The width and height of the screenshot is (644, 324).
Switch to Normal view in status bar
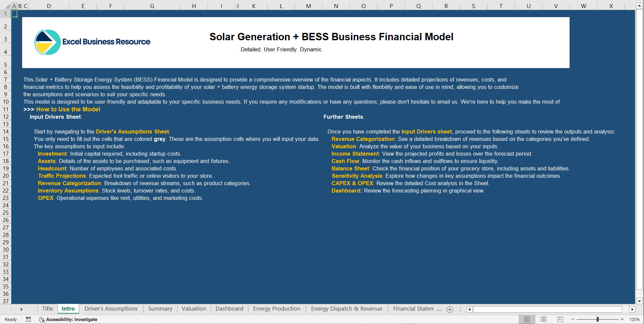click(527, 319)
